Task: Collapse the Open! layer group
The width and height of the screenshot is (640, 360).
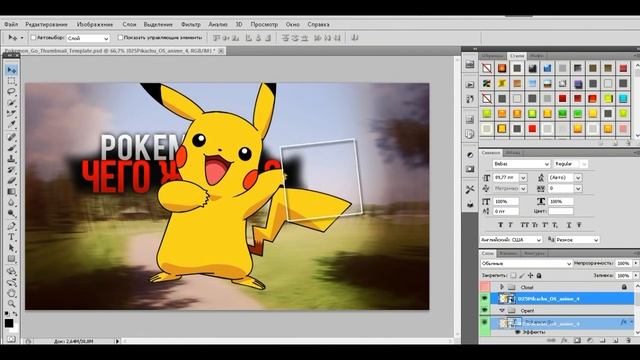Action: (x=502, y=311)
